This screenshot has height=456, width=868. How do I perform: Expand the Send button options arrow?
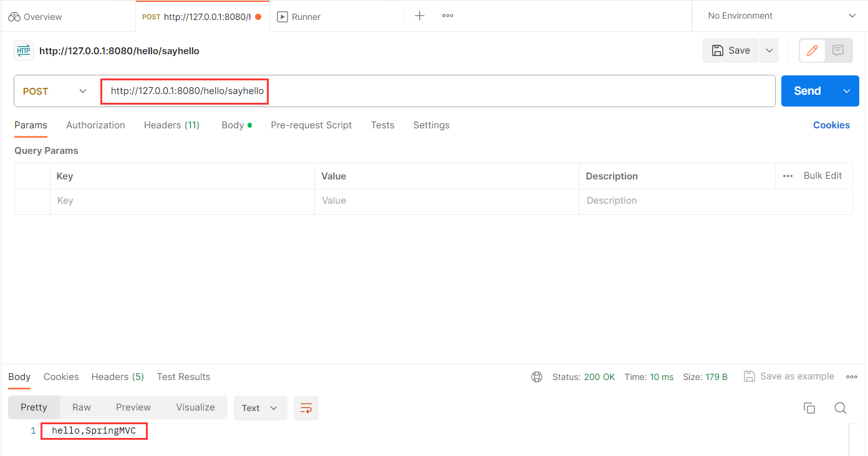click(x=847, y=91)
